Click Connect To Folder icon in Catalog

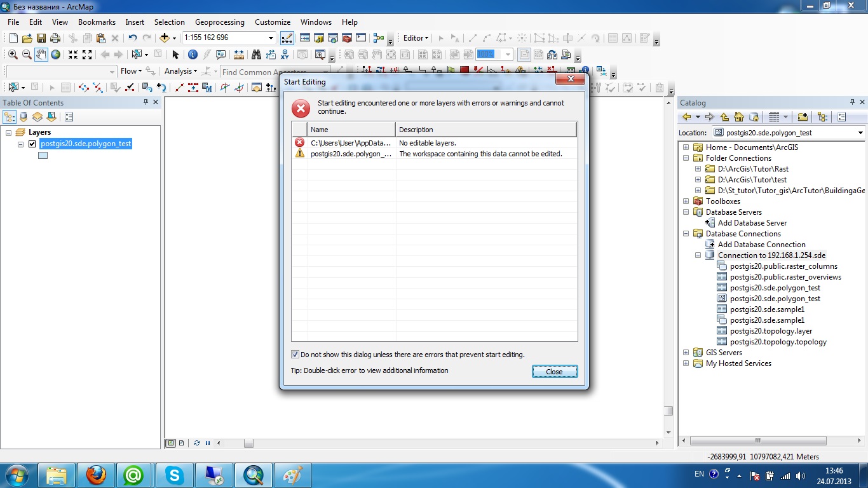pyautogui.click(x=803, y=117)
